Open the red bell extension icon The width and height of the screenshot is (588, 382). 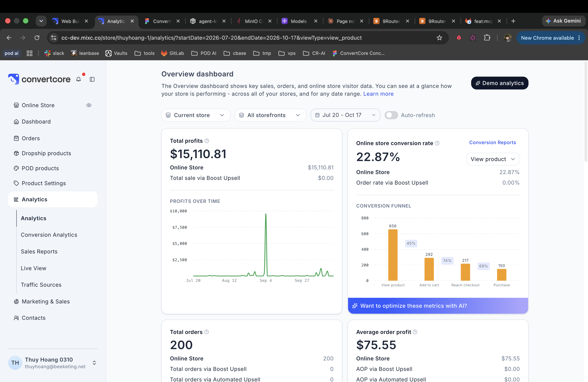pos(459,38)
